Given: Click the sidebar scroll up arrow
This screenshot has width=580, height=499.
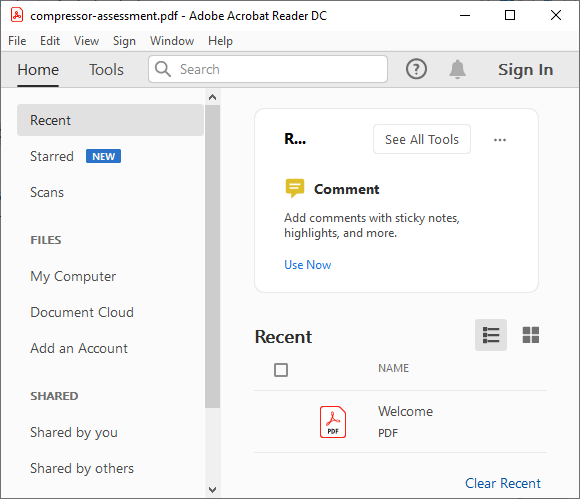Looking at the screenshot, I should pos(212,97).
